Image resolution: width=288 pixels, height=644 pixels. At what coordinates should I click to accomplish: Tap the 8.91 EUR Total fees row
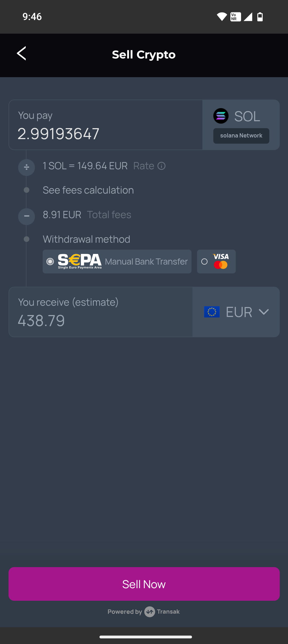coord(87,215)
